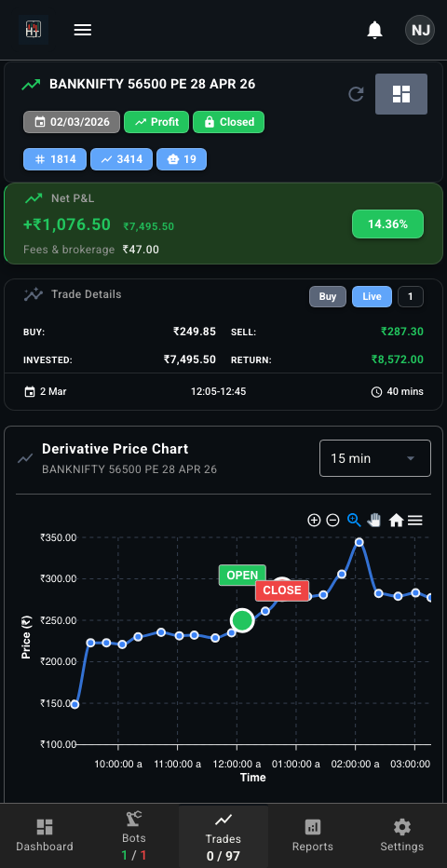
Task: Click the +₹1,076.50 net P&L value
Action: coord(67,224)
